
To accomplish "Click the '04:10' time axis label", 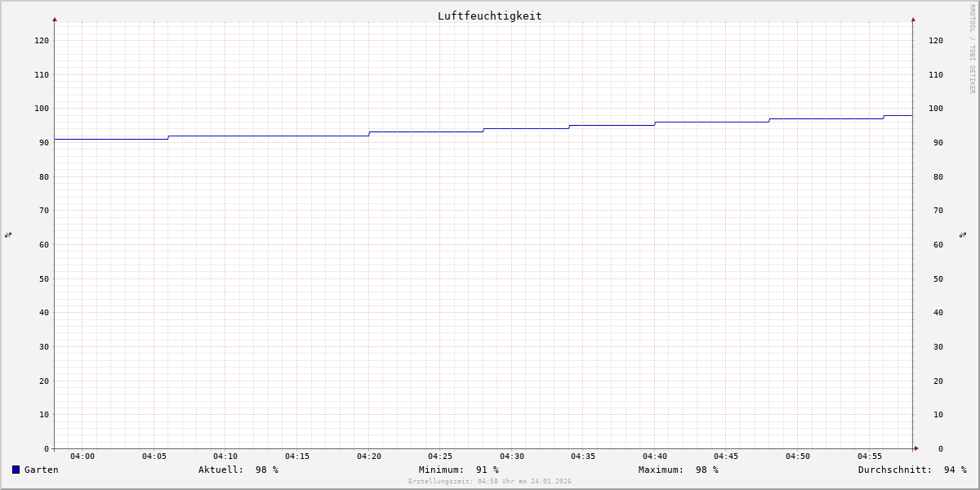I will (225, 456).
